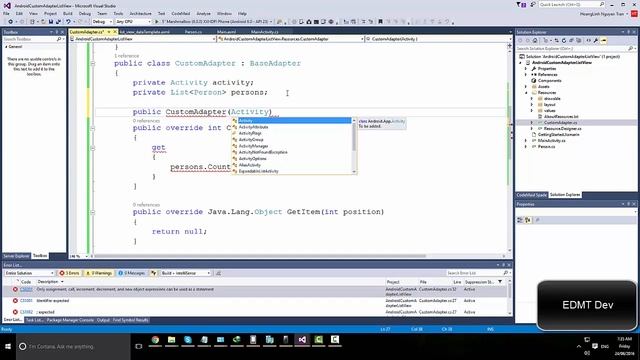This screenshot has height=360, width=640.
Task: Click the Windows Start button
Action: [x=8, y=347]
